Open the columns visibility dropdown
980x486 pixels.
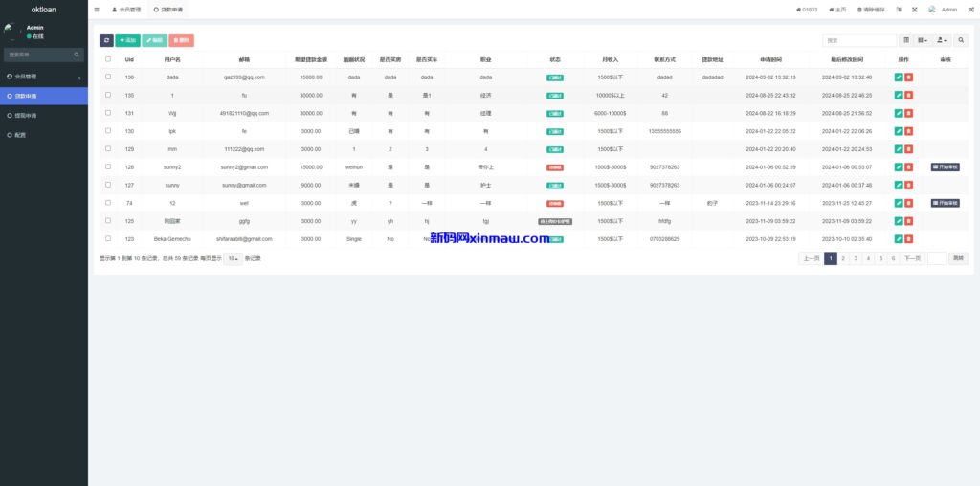tap(923, 40)
